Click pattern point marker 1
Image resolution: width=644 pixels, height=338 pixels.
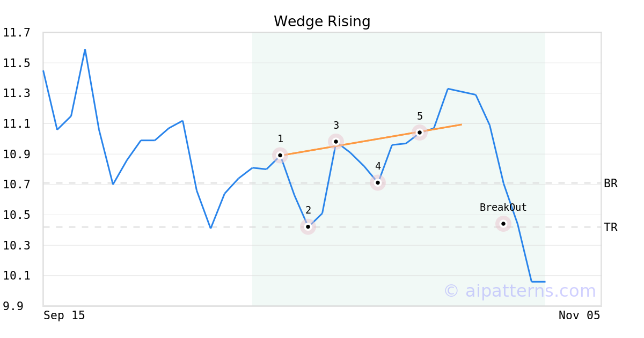[280, 155]
